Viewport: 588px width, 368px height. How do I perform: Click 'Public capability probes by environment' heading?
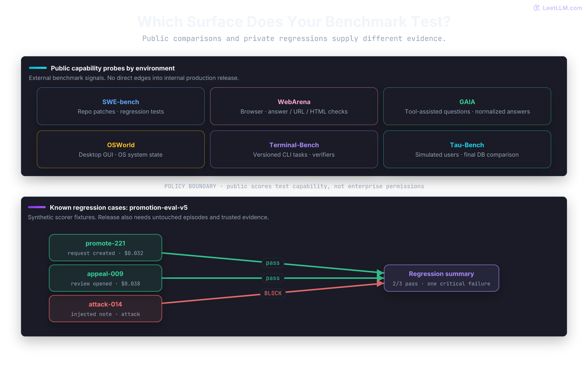(113, 68)
